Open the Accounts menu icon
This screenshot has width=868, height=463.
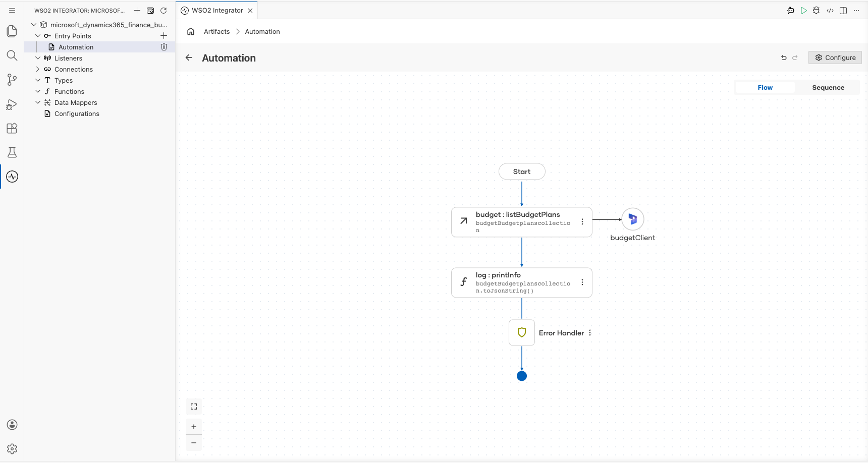[x=12, y=425]
